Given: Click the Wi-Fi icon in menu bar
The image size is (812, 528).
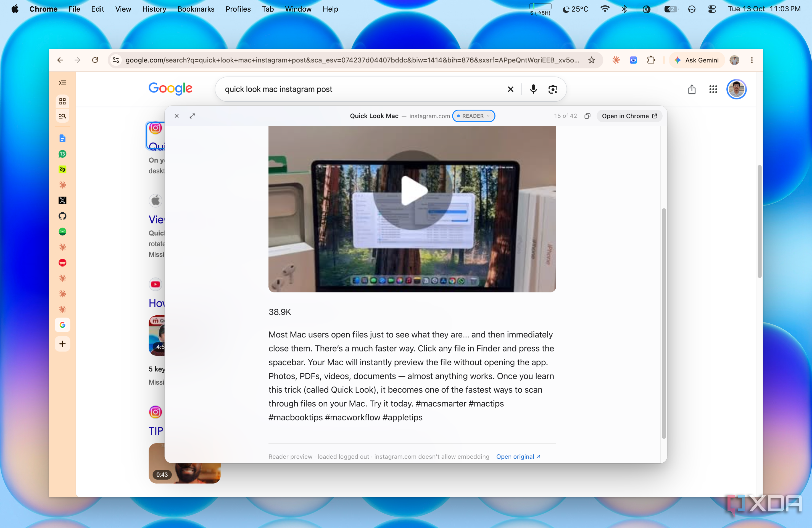Looking at the screenshot, I should click(605, 9).
